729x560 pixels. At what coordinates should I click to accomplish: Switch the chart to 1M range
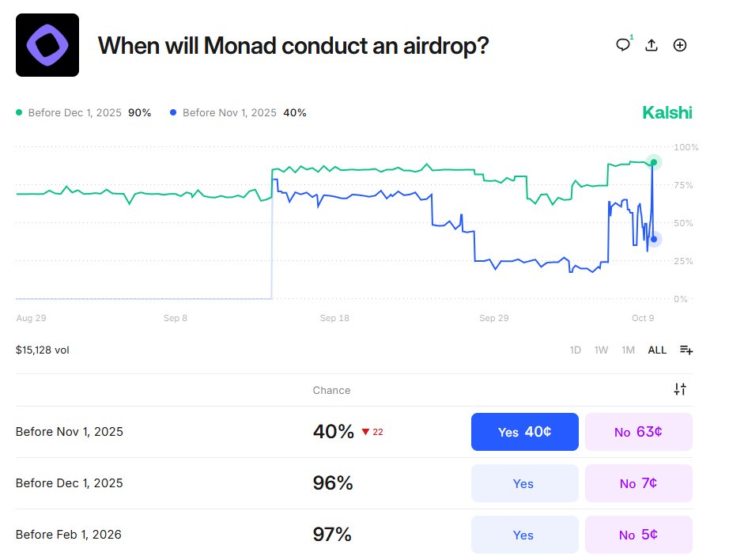click(x=628, y=350)
